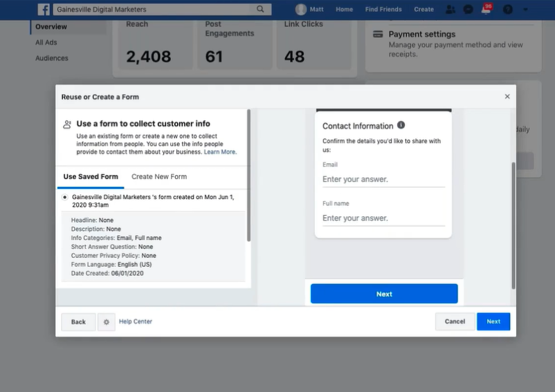Open the notifications bell icon
Screen dimensions: 555x392
(486, 10)
